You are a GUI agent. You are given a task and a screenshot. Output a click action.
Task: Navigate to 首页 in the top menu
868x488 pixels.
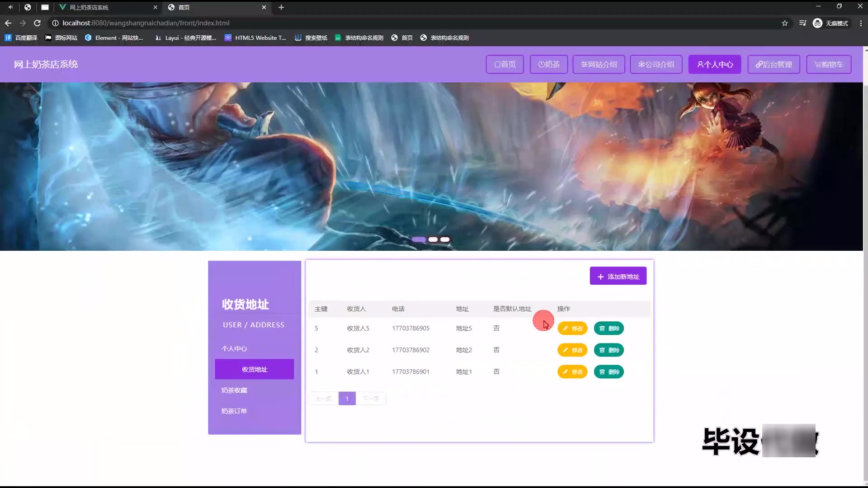click(x=505, y=64)
